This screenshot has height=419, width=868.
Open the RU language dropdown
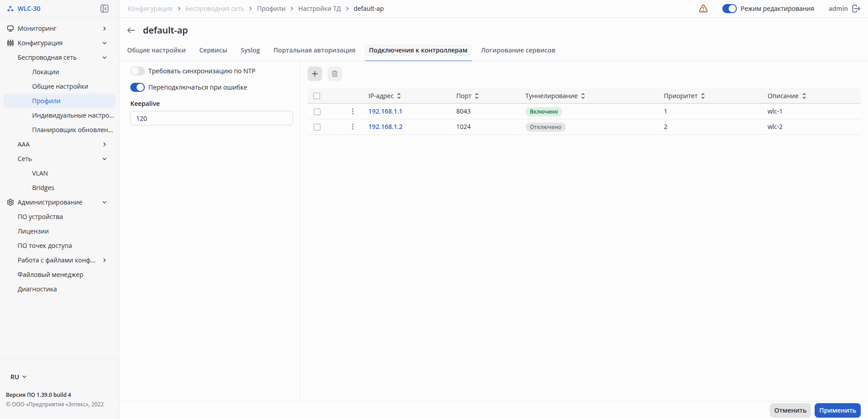[19, 377]
